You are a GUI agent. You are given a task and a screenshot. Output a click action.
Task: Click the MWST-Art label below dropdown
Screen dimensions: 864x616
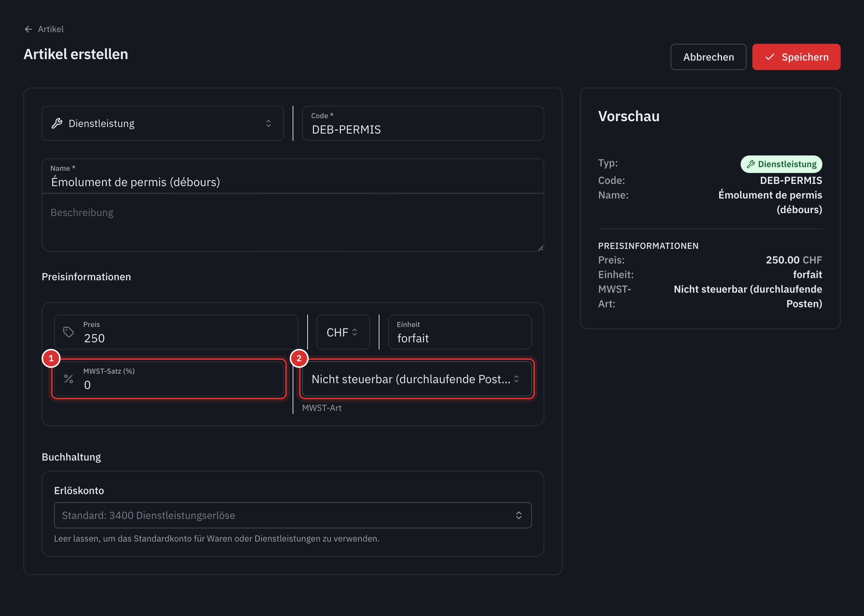[322, 408]
